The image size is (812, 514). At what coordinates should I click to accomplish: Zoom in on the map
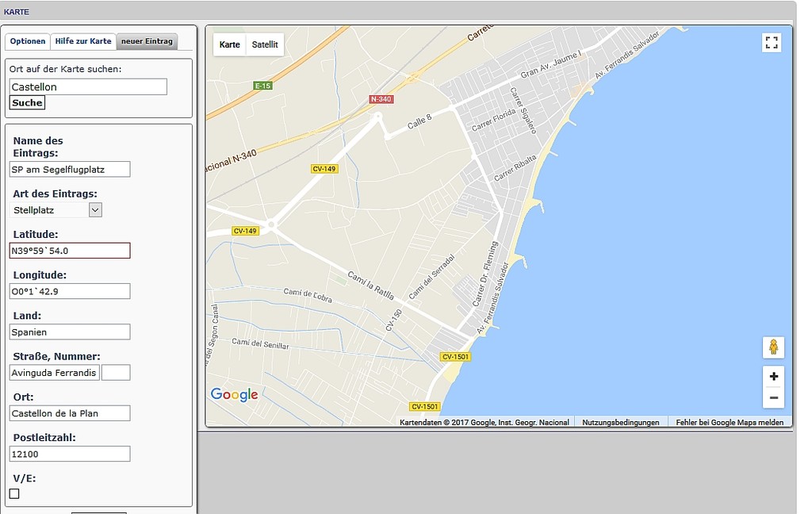point(774,377)
